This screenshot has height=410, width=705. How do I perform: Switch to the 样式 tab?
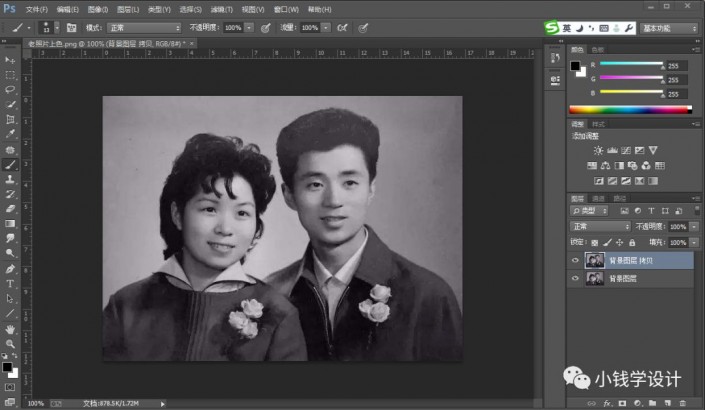pos(598,124)
